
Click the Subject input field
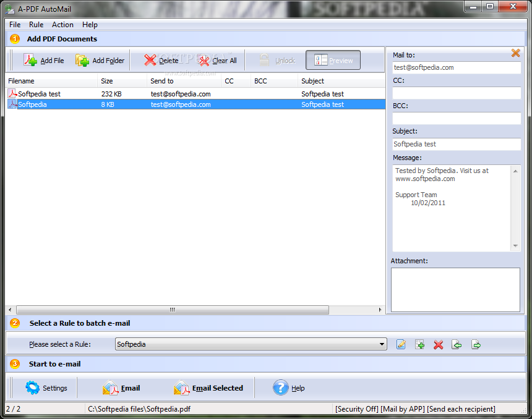tap(457, 144)
